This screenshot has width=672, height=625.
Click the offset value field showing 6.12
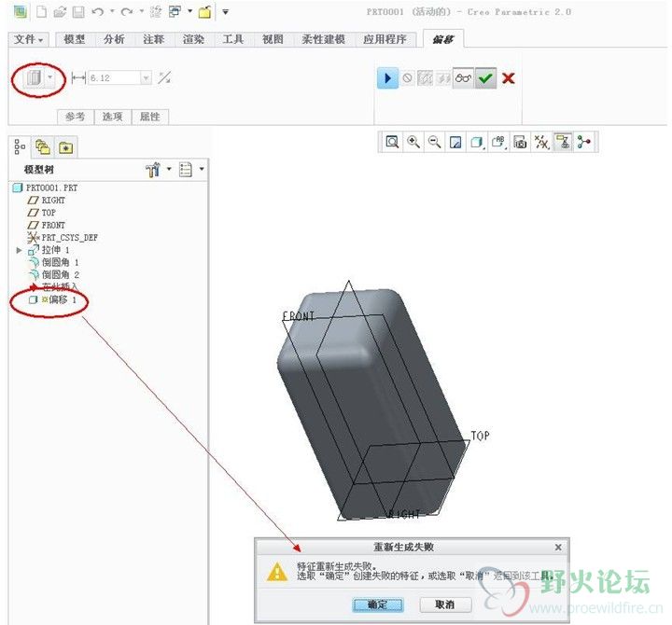coord(115,78)
